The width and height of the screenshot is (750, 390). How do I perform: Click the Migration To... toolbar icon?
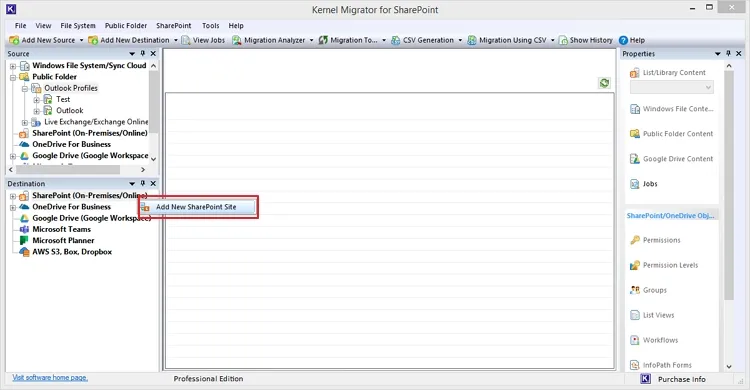323,40
